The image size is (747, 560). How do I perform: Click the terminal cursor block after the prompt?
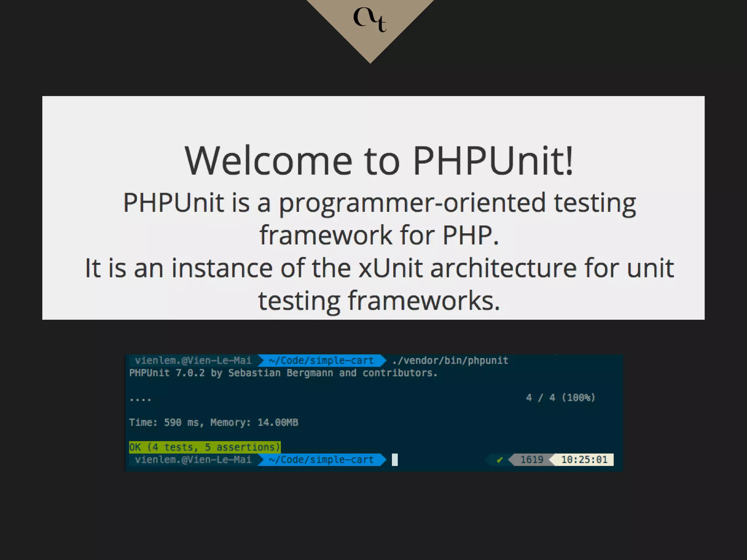[x=395, y=460]
